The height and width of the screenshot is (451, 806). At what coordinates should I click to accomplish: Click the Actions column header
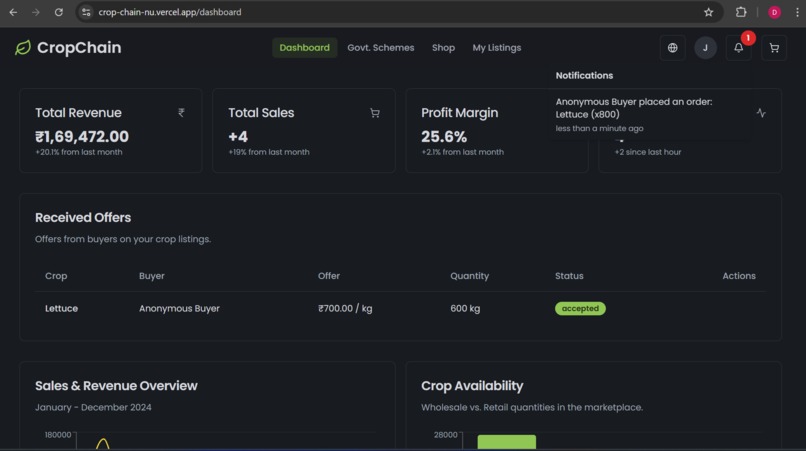coord(739,276)
